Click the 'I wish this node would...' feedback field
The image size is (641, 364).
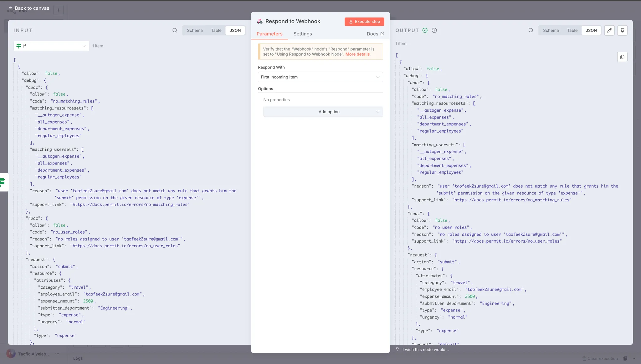tap(425, 350)
